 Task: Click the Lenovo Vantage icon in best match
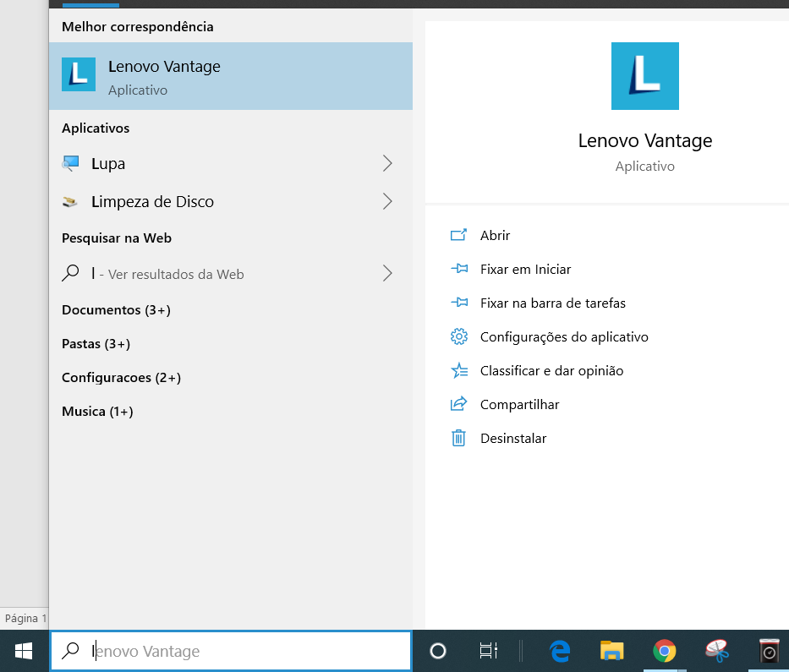point(79,74)
